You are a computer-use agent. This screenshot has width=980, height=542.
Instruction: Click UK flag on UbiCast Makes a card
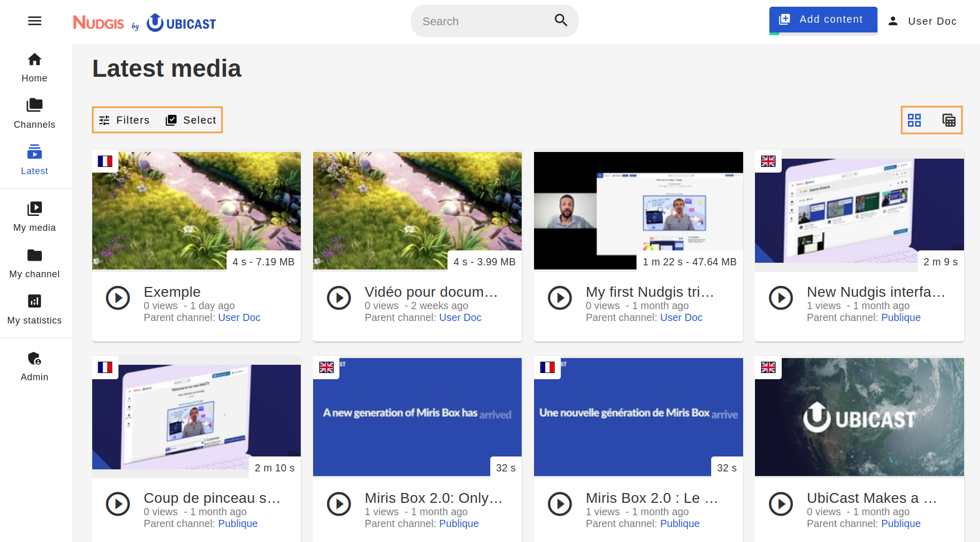[768, 367]
